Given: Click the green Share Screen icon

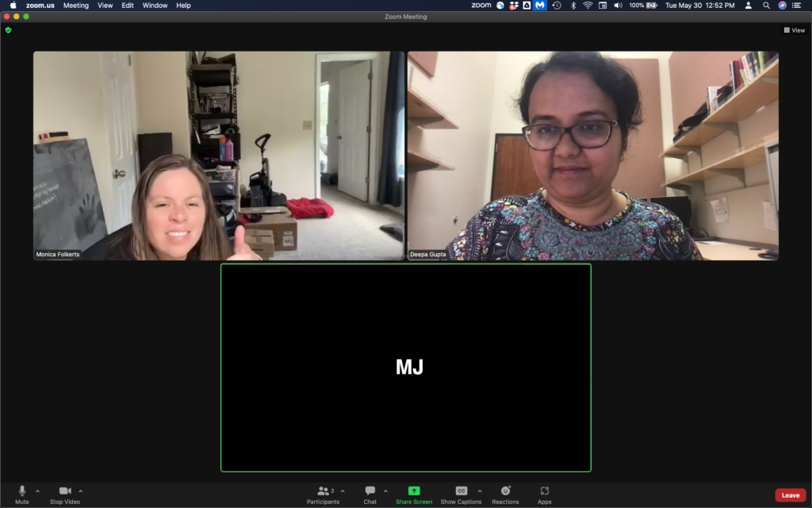Looking at the screenshot, I should [414, 491].
